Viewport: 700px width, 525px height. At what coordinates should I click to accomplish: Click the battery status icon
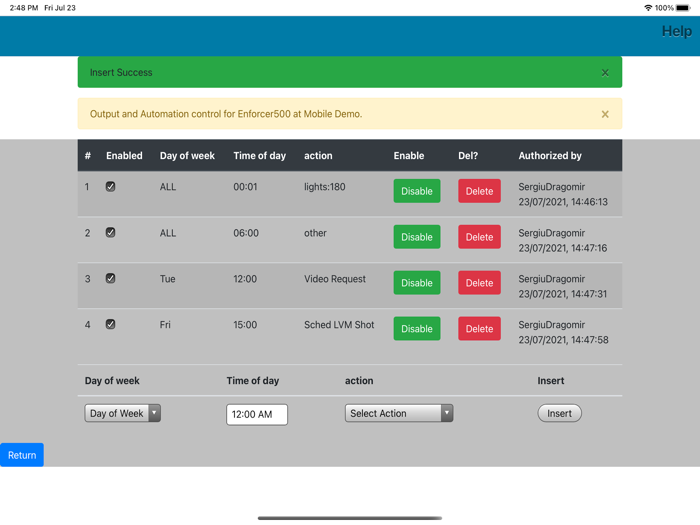[x=683, y=8]
